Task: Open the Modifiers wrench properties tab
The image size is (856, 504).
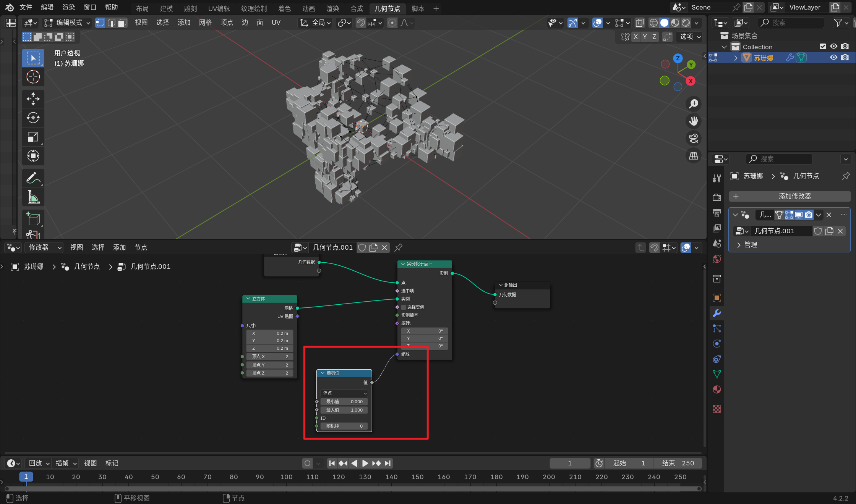Action: tap(717, 313)
